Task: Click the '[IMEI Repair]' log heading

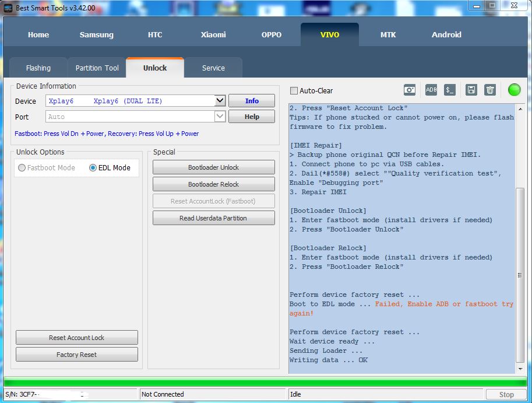Action: (316, 145)
